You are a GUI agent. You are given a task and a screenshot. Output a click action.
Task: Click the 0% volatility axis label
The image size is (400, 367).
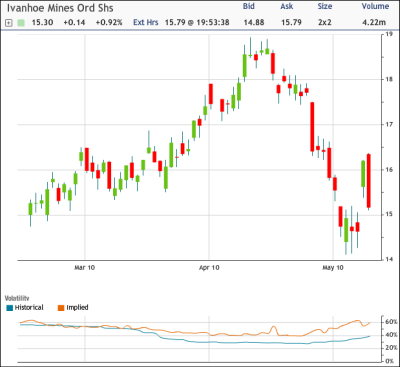390,361
